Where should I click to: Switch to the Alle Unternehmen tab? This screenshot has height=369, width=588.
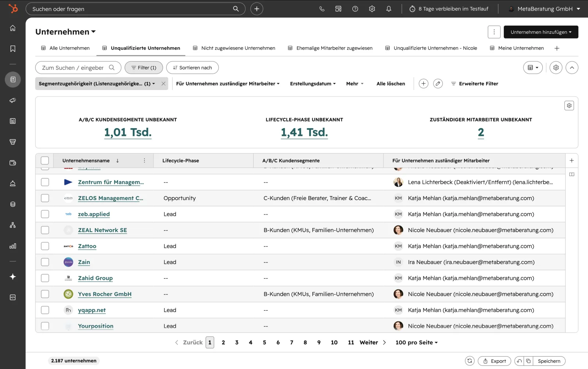coord(65,48)
